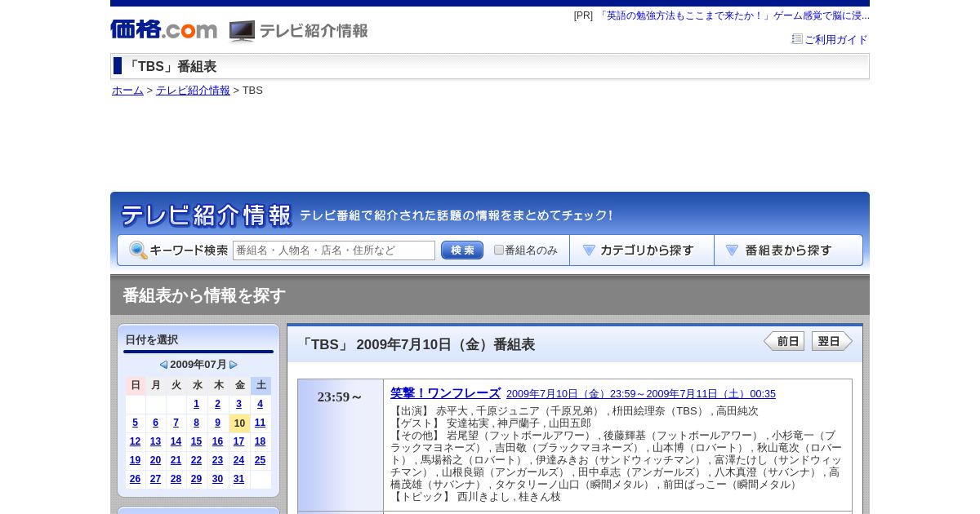
Task: Click highlighted date 10 in calendar
Action: coord(239,423)
